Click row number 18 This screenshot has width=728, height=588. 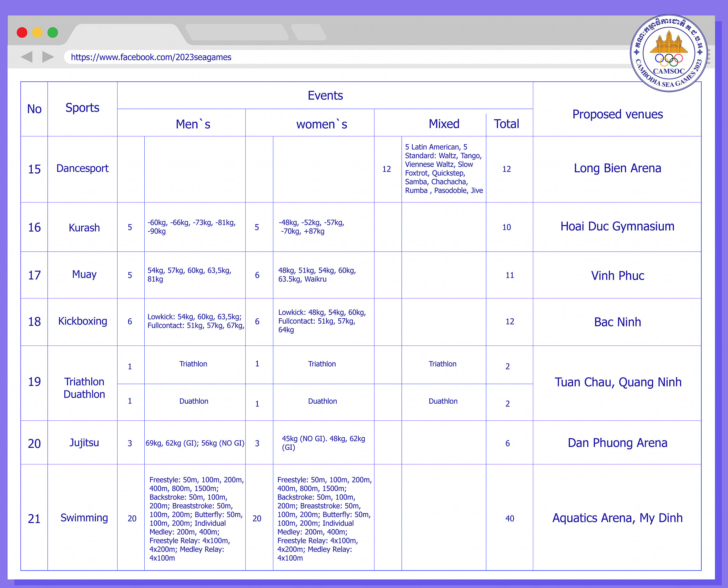pyautogui.click(x=34, y=322)
